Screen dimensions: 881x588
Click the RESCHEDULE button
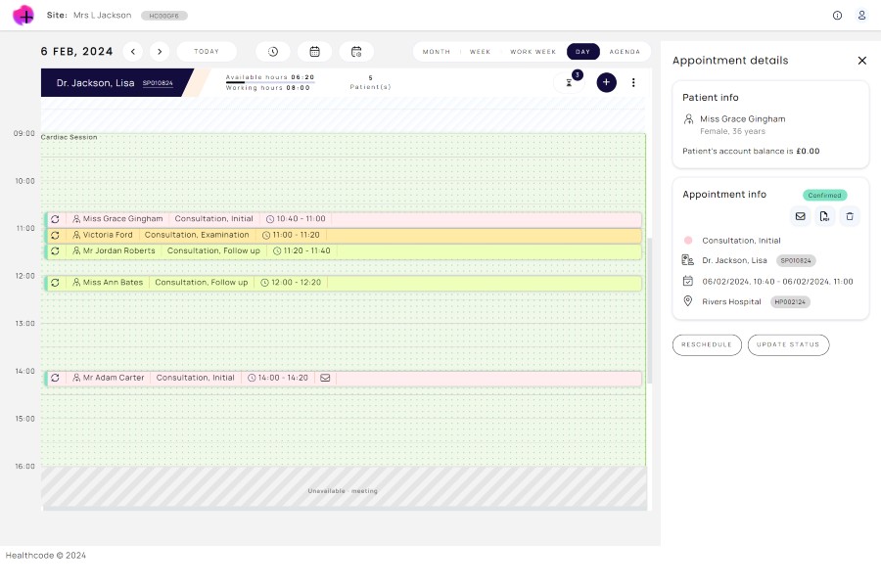coord(707,344)
